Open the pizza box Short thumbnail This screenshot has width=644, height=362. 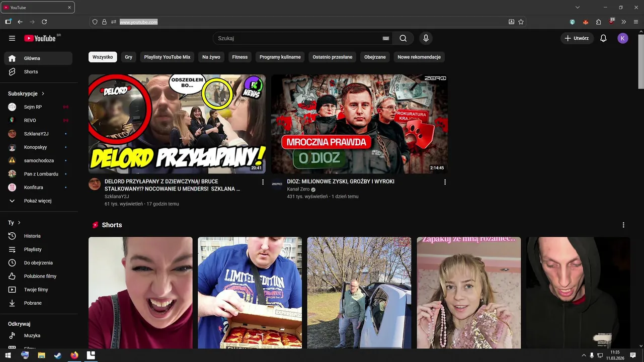click(x=250, y=293)
